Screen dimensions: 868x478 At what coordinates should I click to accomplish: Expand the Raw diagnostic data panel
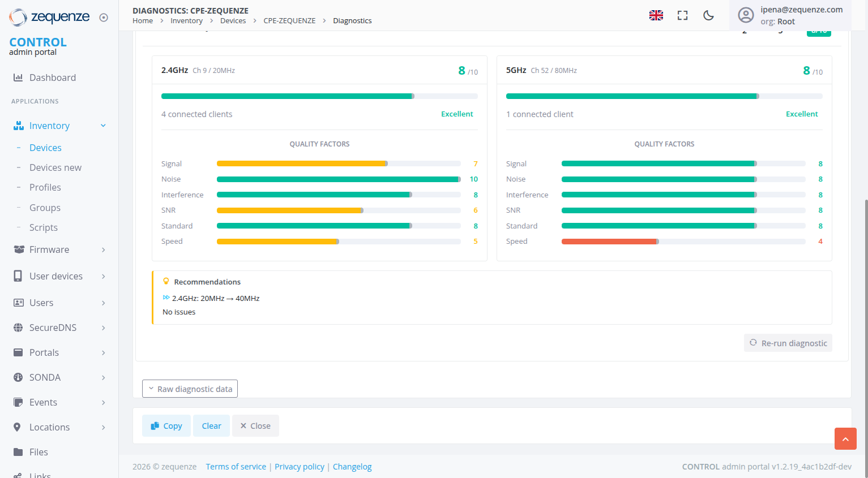pos(190,389)
